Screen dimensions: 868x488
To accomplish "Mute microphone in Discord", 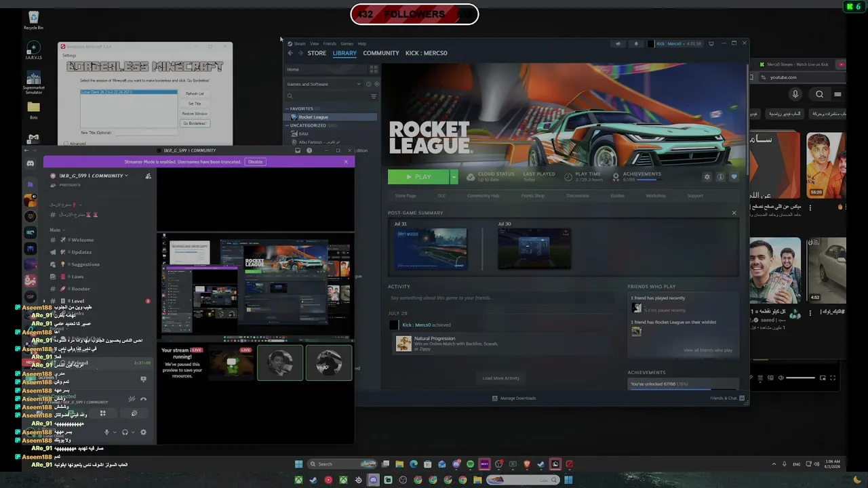I will point(106,432).
